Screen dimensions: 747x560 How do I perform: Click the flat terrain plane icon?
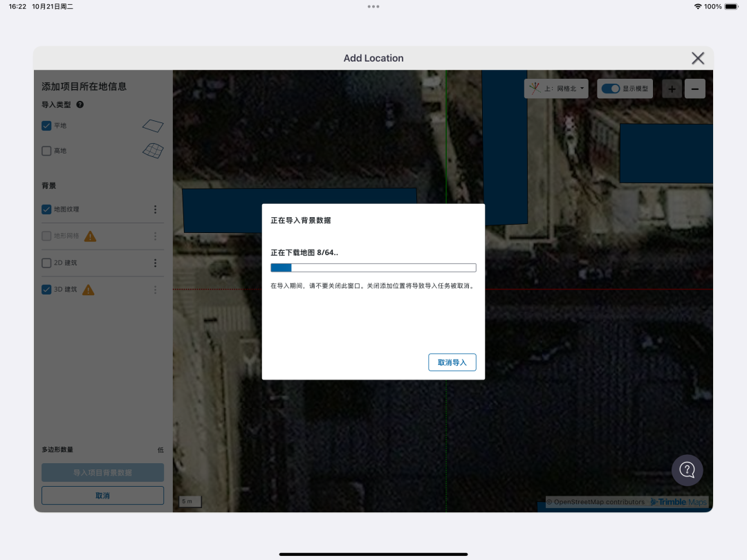153,125
